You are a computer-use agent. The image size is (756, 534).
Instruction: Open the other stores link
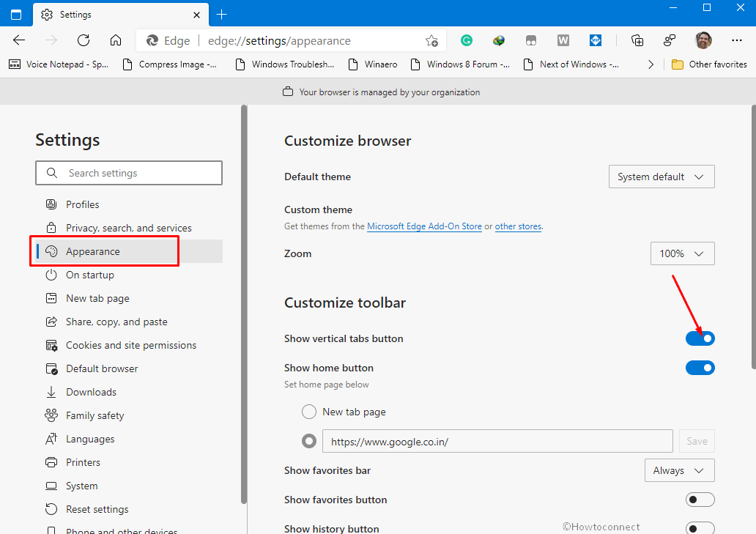click(518, 226)
